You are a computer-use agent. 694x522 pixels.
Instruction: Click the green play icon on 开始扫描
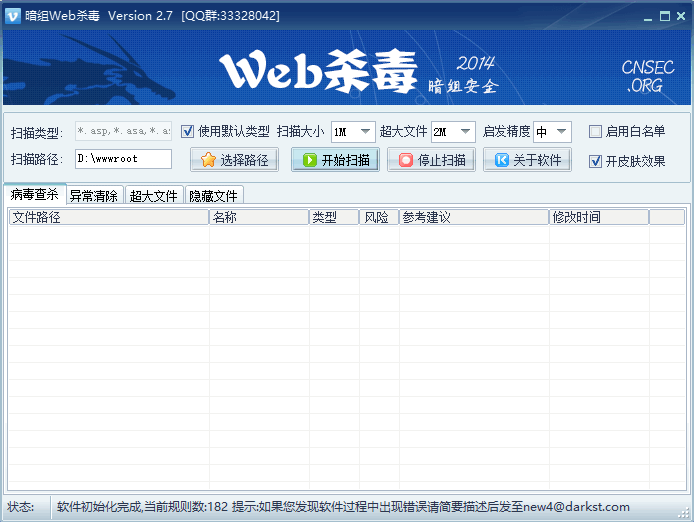[x=310, y=160]
